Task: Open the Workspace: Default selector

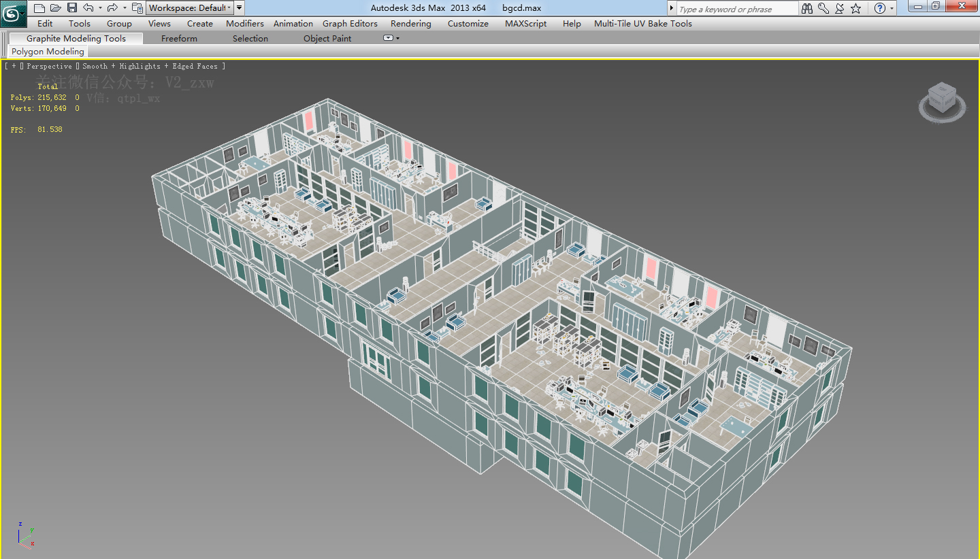Action: click(190, 8)
